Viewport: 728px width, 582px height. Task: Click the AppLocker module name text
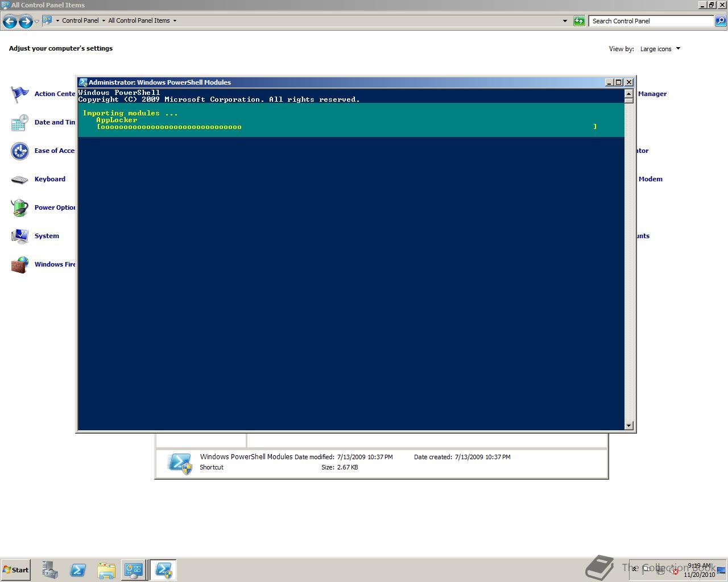[117, 120]
